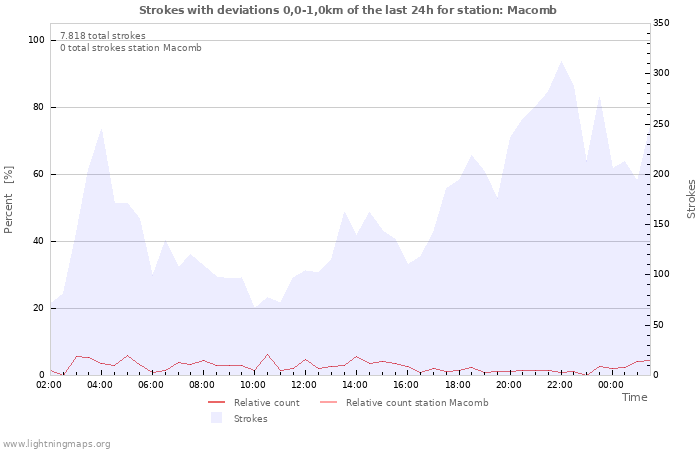Toggle the Strokes legend label
The height and width of the screenshot is (450, 700).
(x=250, y=418)
